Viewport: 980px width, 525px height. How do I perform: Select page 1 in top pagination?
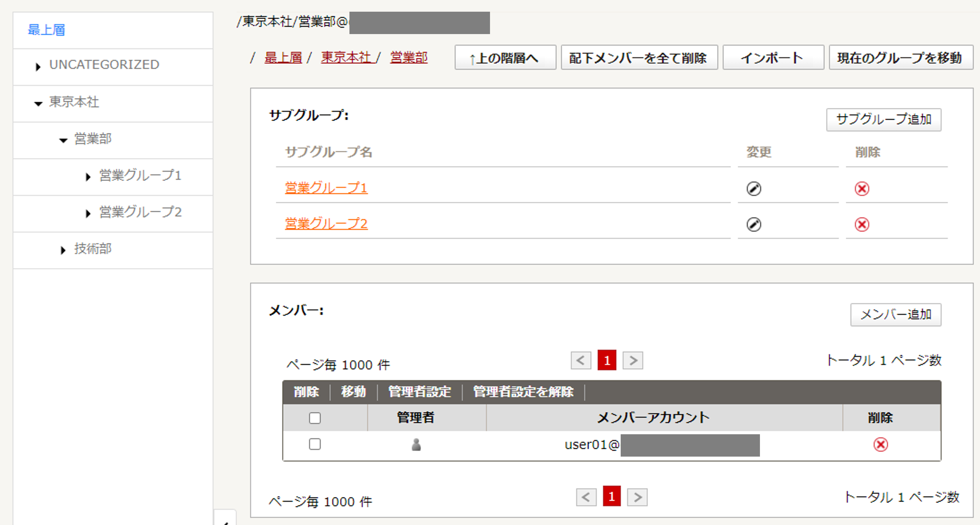click(x=607, y=360)
